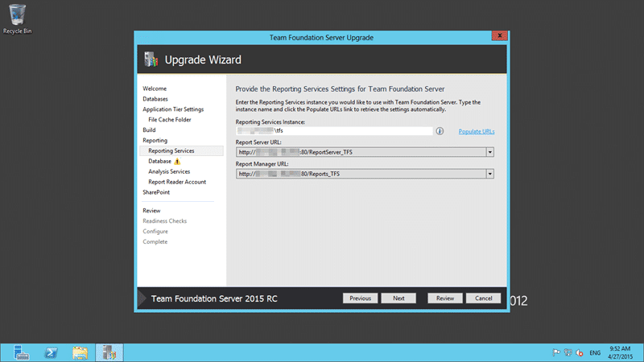This screenshot has height=362, width=644.
Task: Select the Databases step
Action: [155, 99]
